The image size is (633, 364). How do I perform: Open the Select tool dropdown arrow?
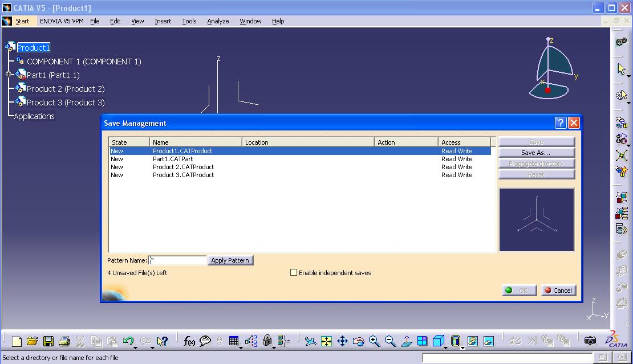[x=628, y=76]
